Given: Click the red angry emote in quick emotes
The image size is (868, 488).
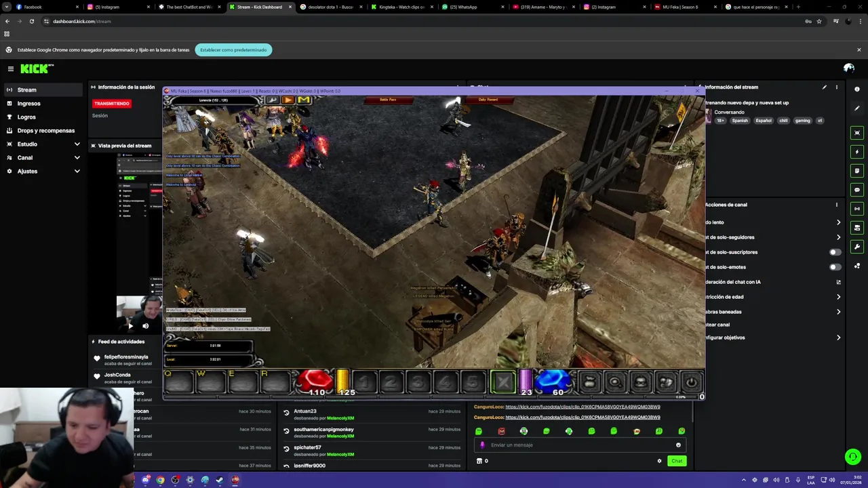Looking at the screenshot, I should click(501, 431).
